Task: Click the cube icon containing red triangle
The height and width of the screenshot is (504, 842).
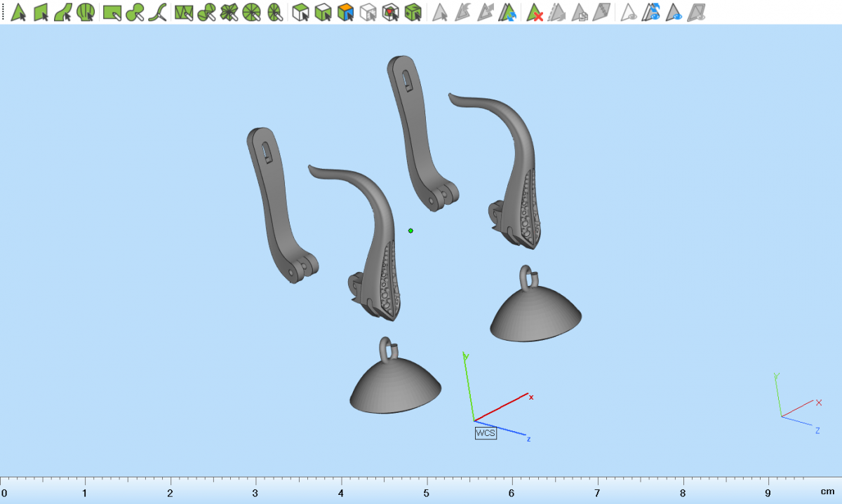Action: pyautogui.click(x=391, y=12)
